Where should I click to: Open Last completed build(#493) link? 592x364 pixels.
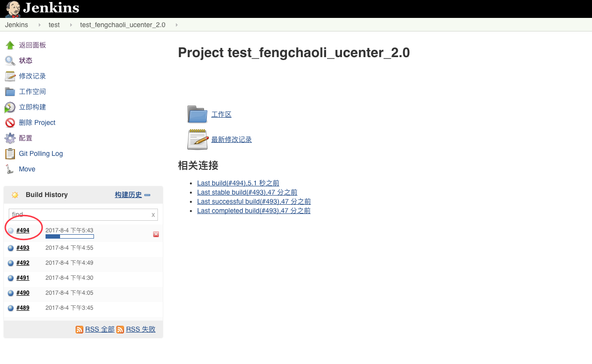coord(254,211)
